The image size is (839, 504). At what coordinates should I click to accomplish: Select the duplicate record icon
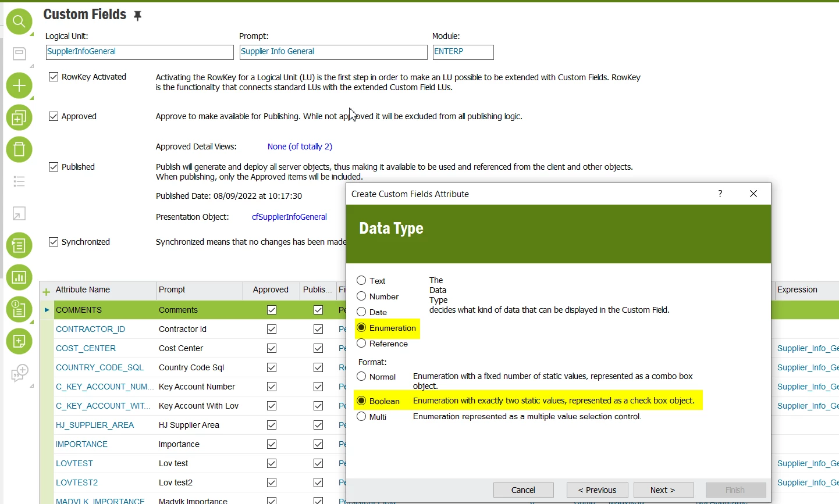tap(19, 117)
